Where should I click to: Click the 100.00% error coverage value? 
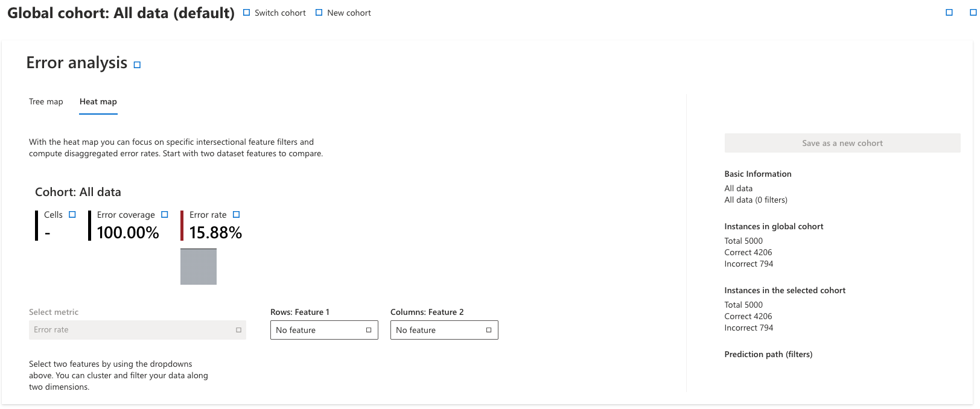coord(128,233)
